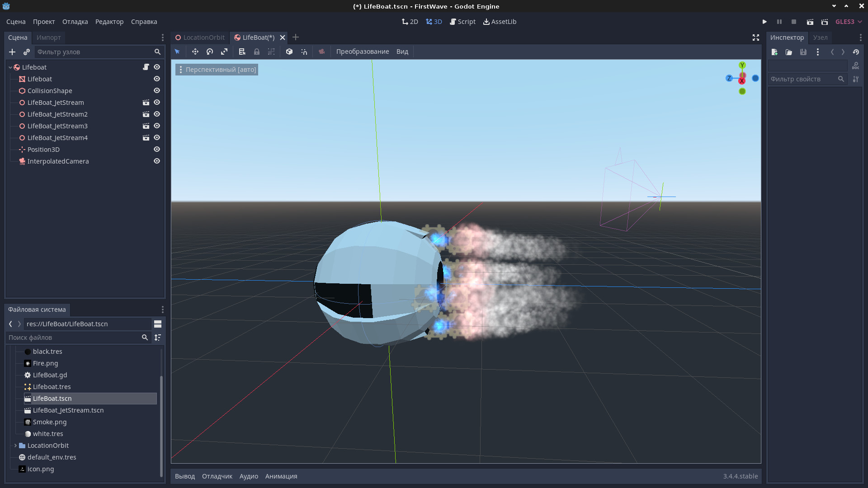Hide the InterpolatedCamera node
868x488 pixels.
point(157,161)
